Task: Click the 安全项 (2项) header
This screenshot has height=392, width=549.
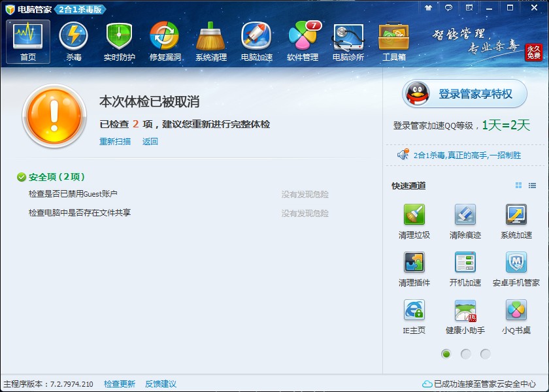Action: coord(51,177)
